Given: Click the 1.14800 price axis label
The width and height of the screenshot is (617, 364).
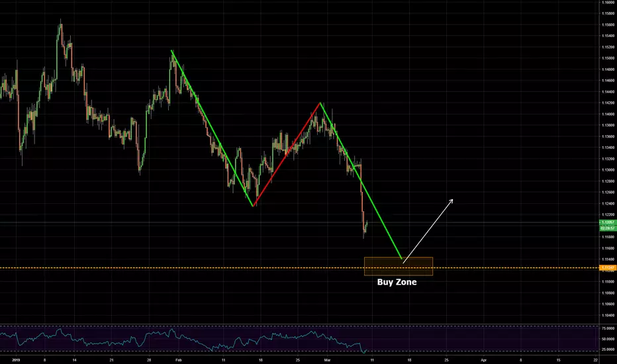Looking at the screenshot, I should pyautogui.click(x=608, y=69).
